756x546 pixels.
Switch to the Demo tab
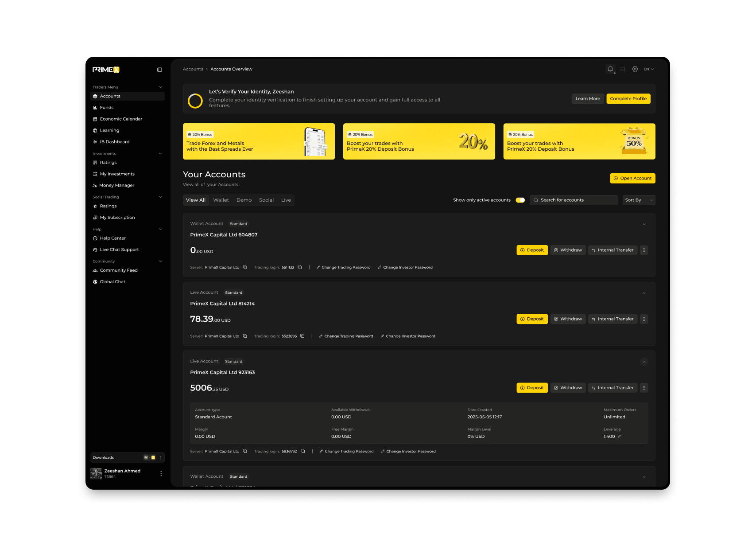click(244, 200)
